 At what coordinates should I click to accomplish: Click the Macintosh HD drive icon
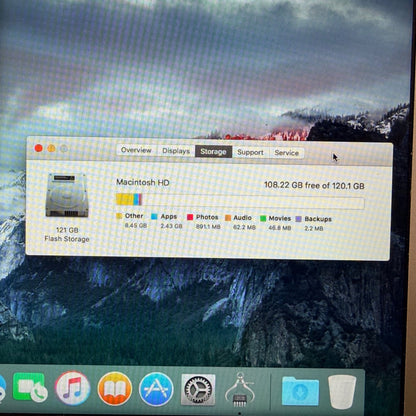click(67, 195)
